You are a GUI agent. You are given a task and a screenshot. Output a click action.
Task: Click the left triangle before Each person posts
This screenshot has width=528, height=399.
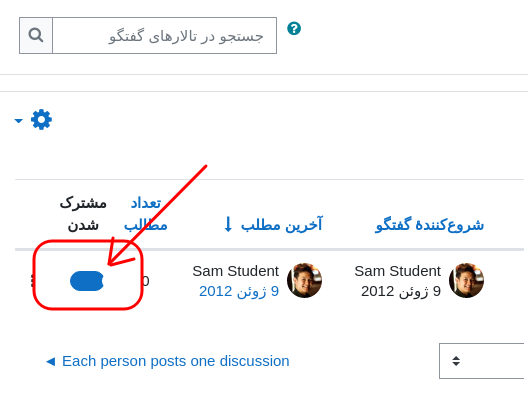(51, 362)
